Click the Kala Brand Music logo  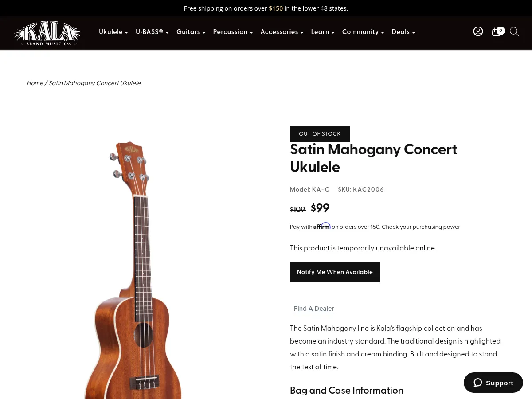click(47, 33)
